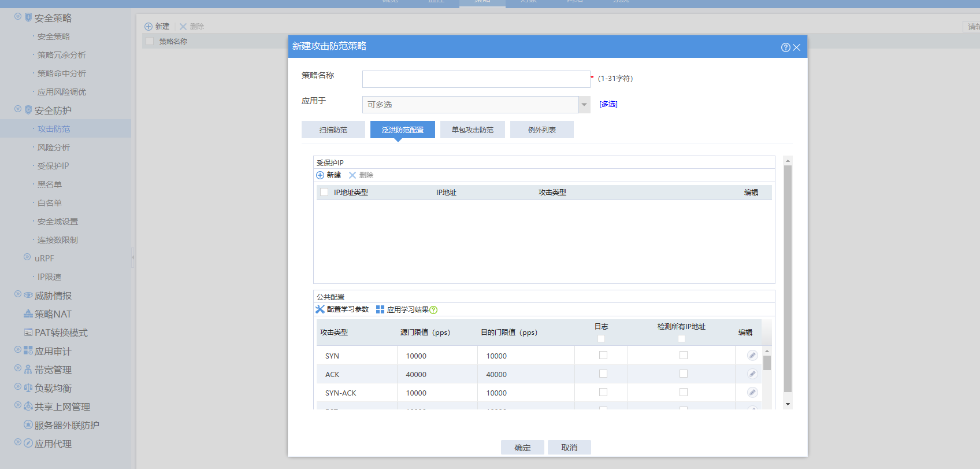This screenshot has width=980, height=469.
Task: Click the dialog's vertical scrollbar thumb
Action: pyautogui.click(x=788, y=279)
